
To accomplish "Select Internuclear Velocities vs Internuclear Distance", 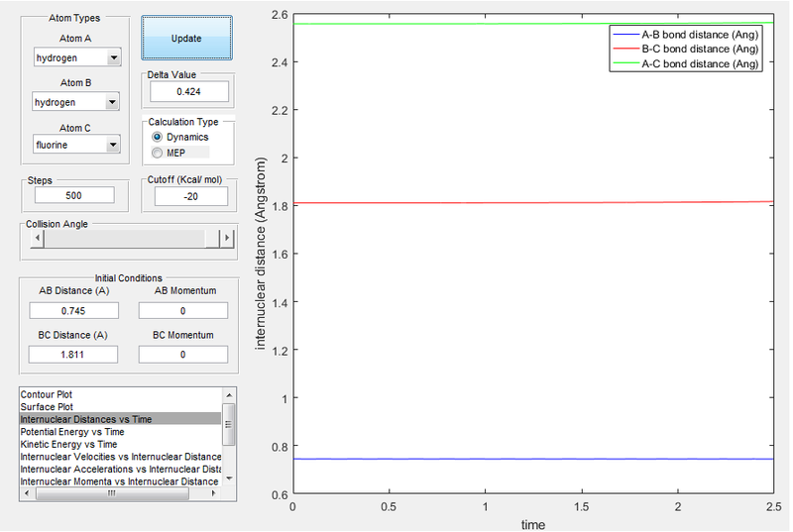I will tap(120, 457).
